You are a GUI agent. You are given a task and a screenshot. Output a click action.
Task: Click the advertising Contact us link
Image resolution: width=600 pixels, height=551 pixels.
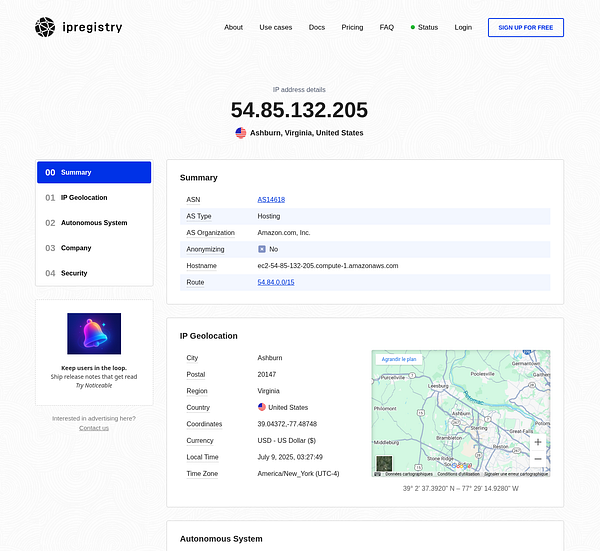(x=94, y=428)
